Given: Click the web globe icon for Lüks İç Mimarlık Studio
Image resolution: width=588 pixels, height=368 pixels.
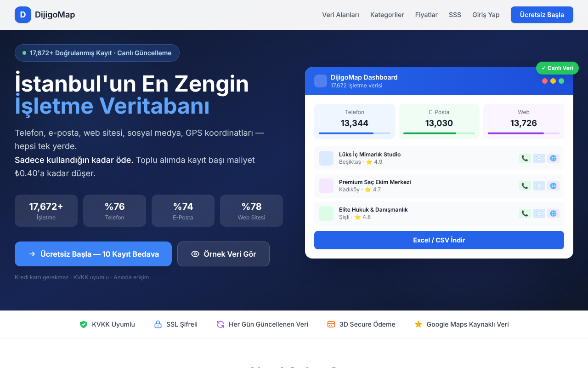Looking at the screenshot, I should pos(553,158).
